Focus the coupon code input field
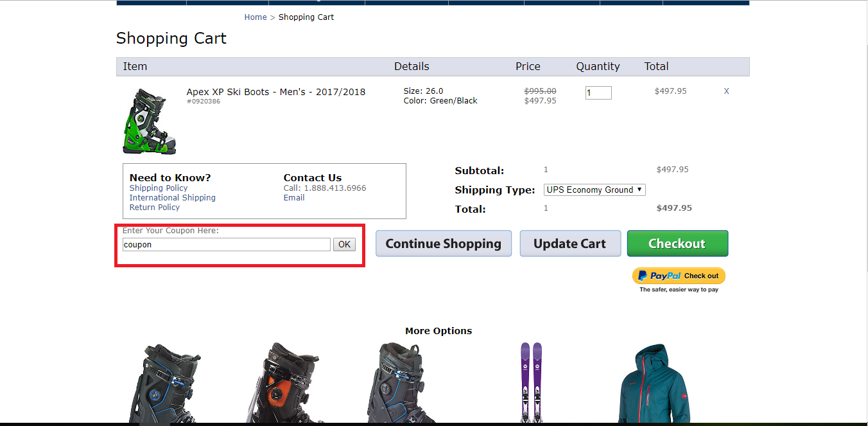868x426 pixels. (227, 244)
